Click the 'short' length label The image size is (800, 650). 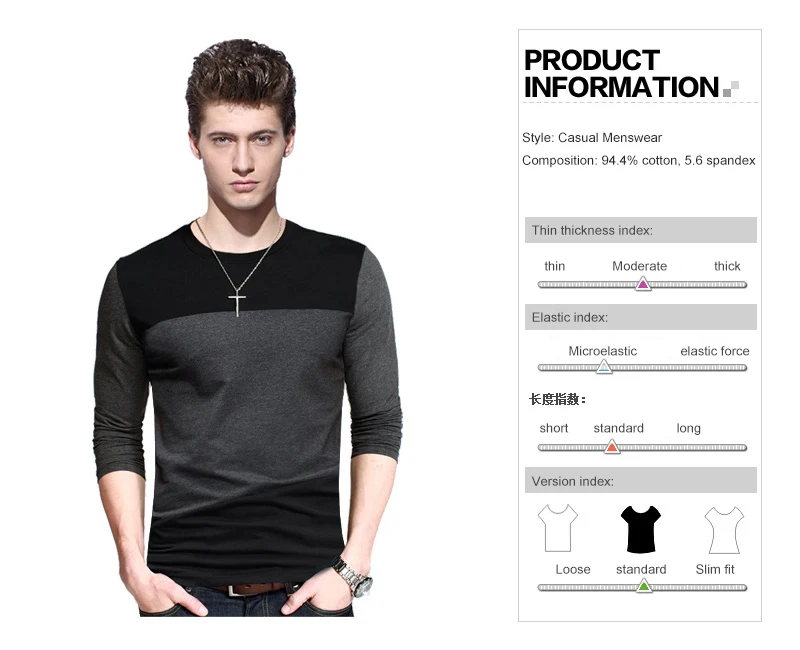click(554, 428)
